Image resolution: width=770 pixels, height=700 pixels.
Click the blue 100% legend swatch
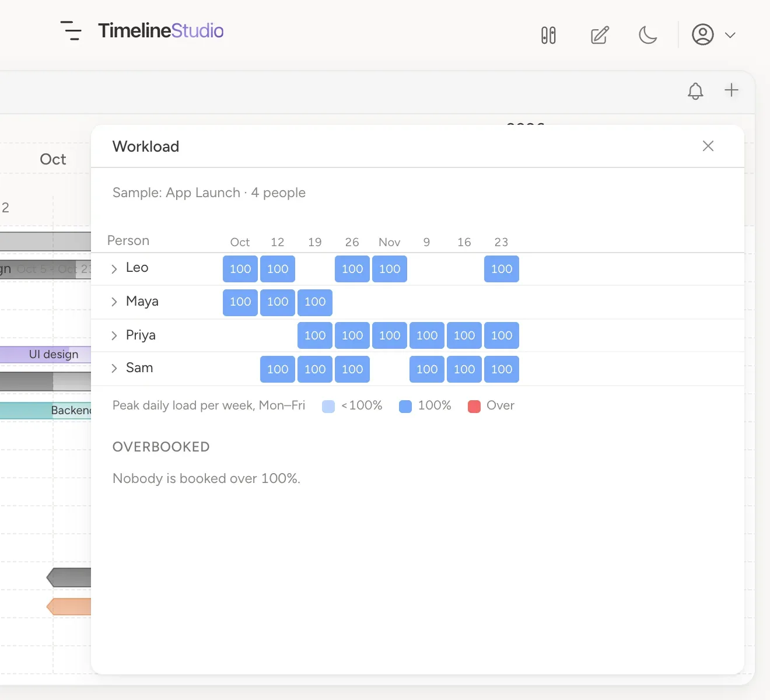(405, 406)
